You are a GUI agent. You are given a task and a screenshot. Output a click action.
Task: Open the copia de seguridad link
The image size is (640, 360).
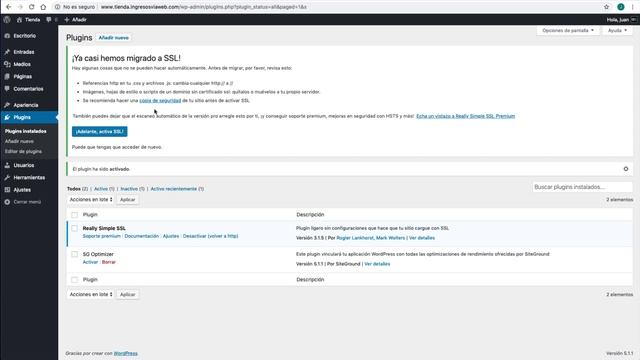coord(160,100)
